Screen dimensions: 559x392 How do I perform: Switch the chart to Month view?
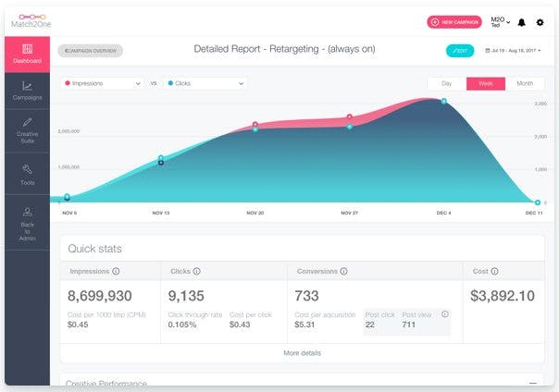[525, 83]
